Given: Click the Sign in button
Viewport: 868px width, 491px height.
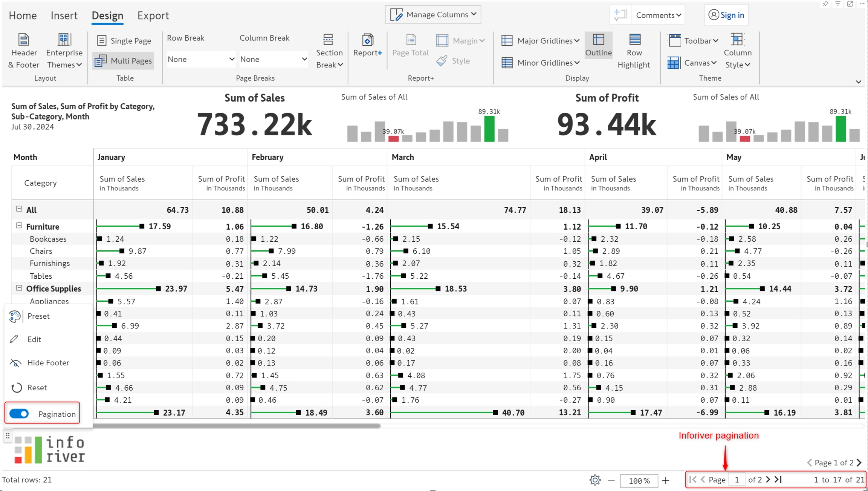Looking at the screenshot, I should click(726, 15).
